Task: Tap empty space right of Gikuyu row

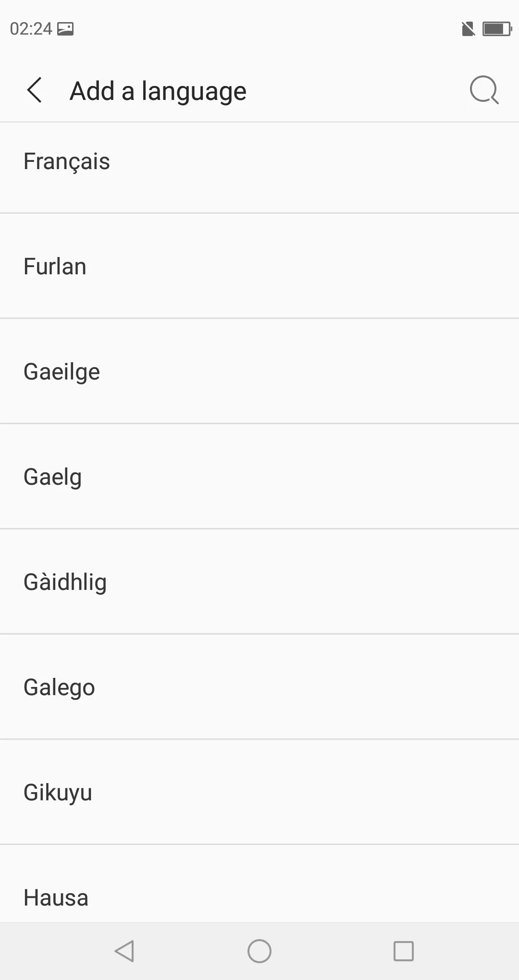Action: click(x=336, y=793)
